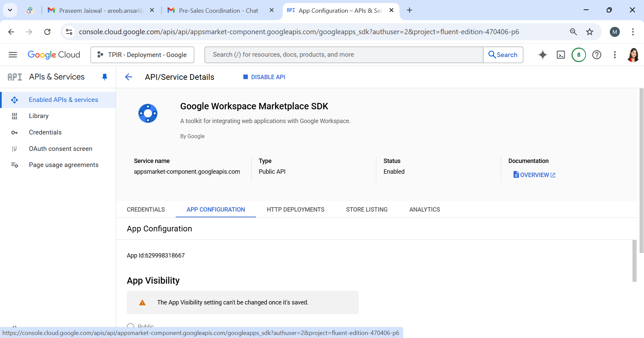View site information icon in address bar
The width and height of the screenshot is (644, 338).
click(x=69, y=32)
